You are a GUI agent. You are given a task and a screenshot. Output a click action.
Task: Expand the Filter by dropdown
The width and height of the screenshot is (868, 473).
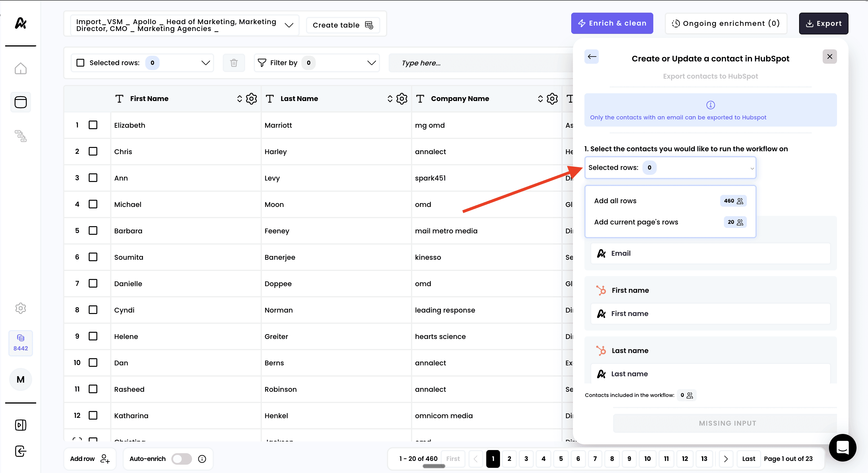pyautogui.click(x=371, y=63)
